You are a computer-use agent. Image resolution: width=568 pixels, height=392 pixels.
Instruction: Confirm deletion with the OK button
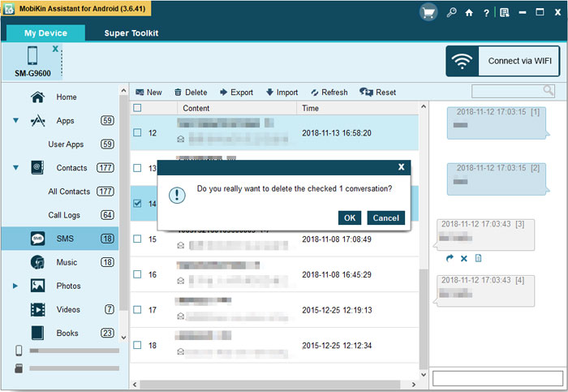[x=350, y=218]
